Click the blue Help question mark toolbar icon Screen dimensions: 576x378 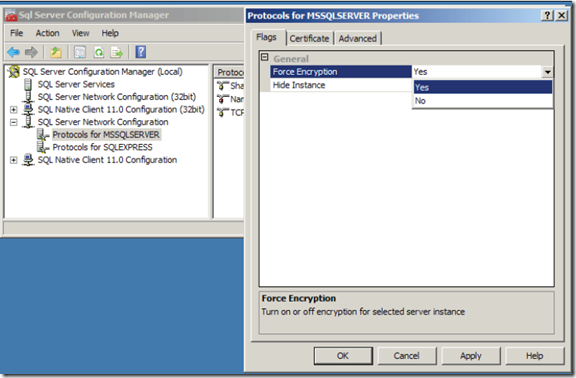point(141,52)
